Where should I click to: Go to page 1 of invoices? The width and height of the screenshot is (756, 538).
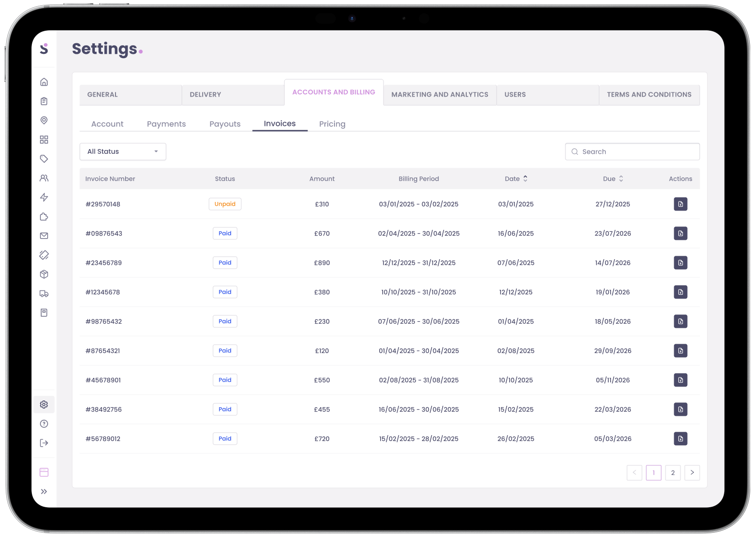tap(653, 473)
